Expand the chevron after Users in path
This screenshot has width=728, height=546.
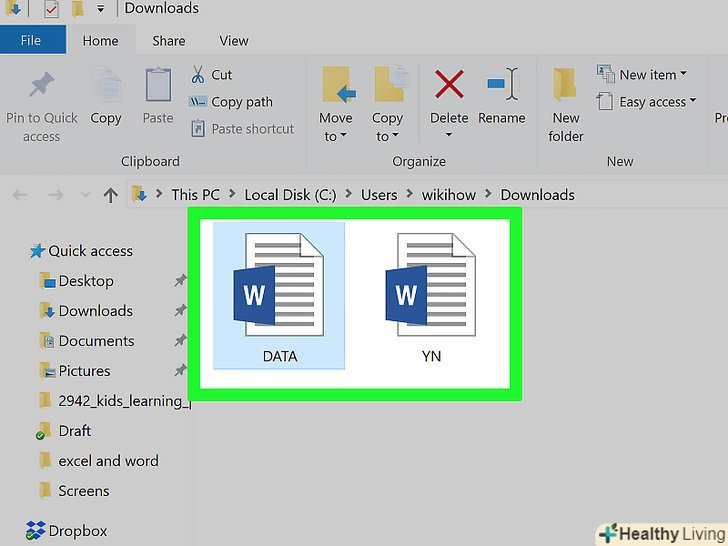pyautogui.click(x=410, y=194)
